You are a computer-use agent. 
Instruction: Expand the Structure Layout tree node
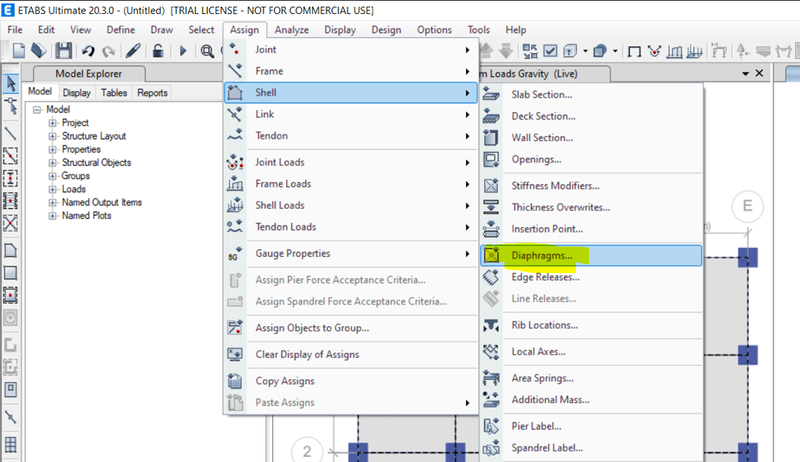tap(53, 136)
